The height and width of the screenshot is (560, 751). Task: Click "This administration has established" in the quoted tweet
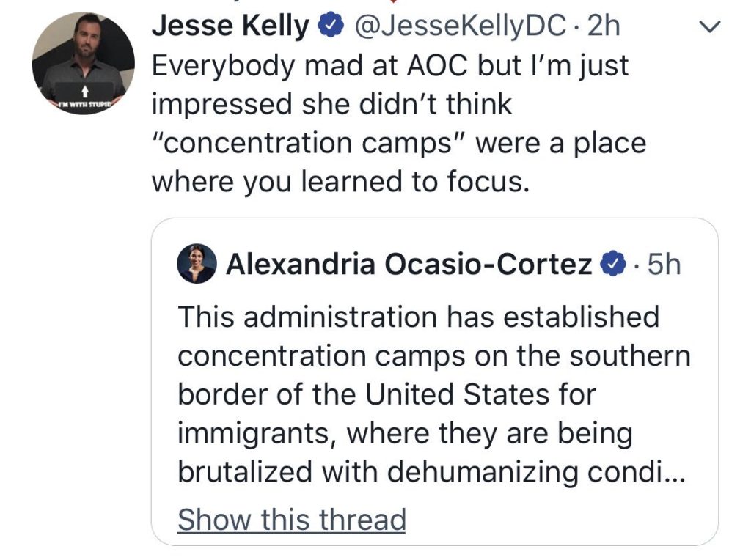418,317
